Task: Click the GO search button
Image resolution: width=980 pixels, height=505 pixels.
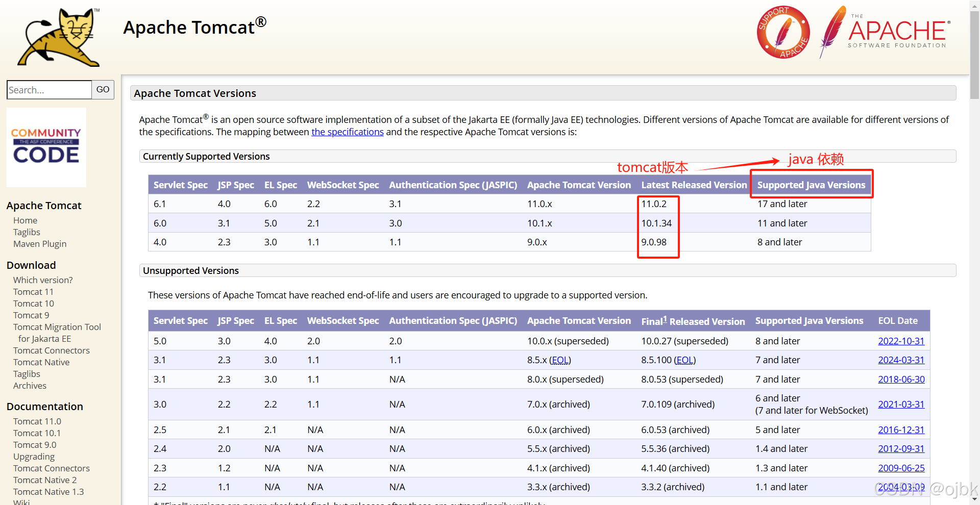Action: coord(103,90)
